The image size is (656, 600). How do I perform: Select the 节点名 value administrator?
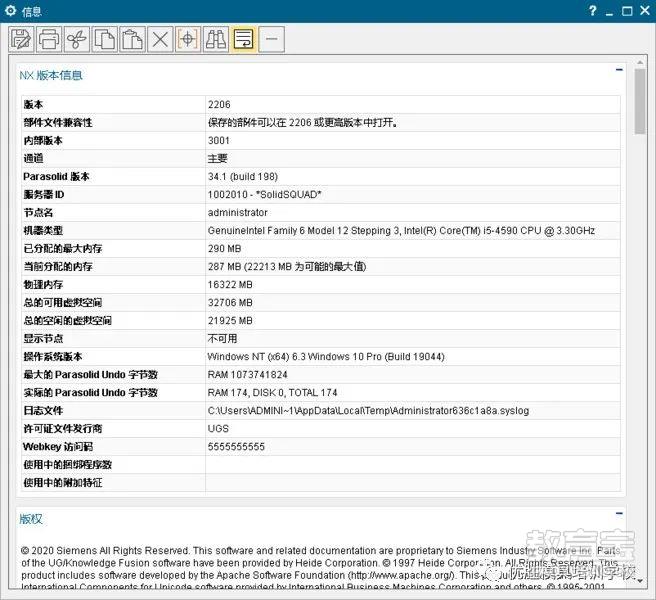click(x=238, y=213)
